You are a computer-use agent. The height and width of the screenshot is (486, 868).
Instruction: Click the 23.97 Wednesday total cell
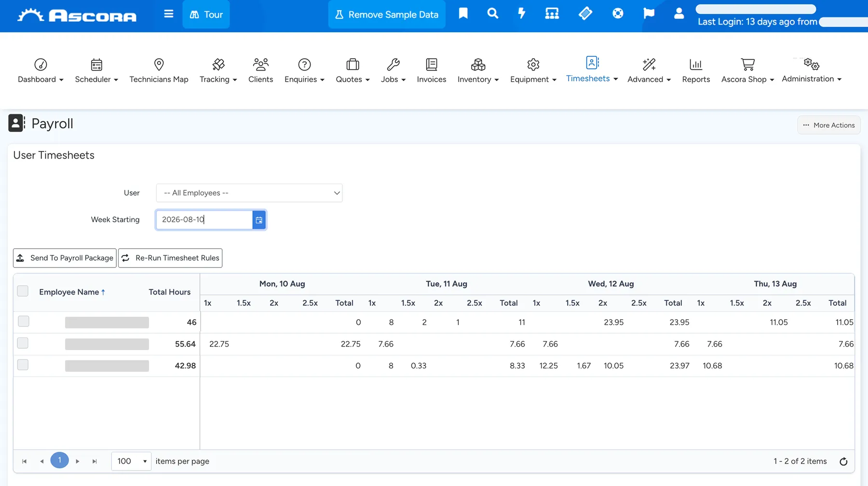point(679,366)
